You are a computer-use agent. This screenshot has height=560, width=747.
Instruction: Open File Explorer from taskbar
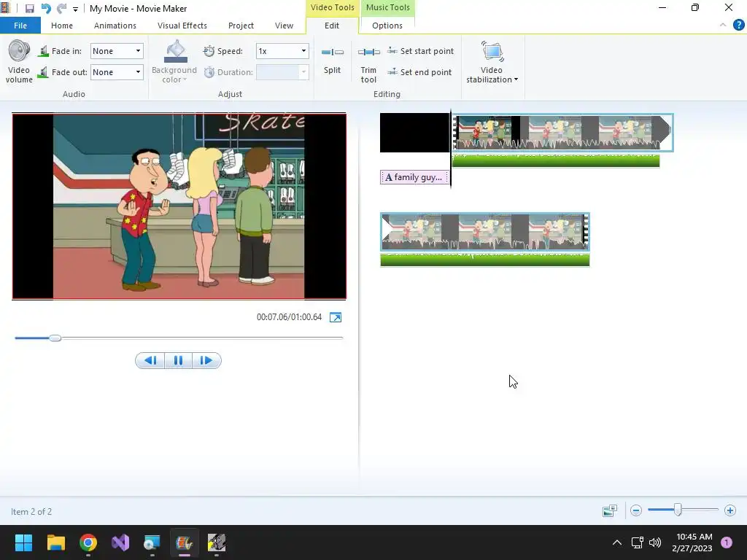(55, 542)
